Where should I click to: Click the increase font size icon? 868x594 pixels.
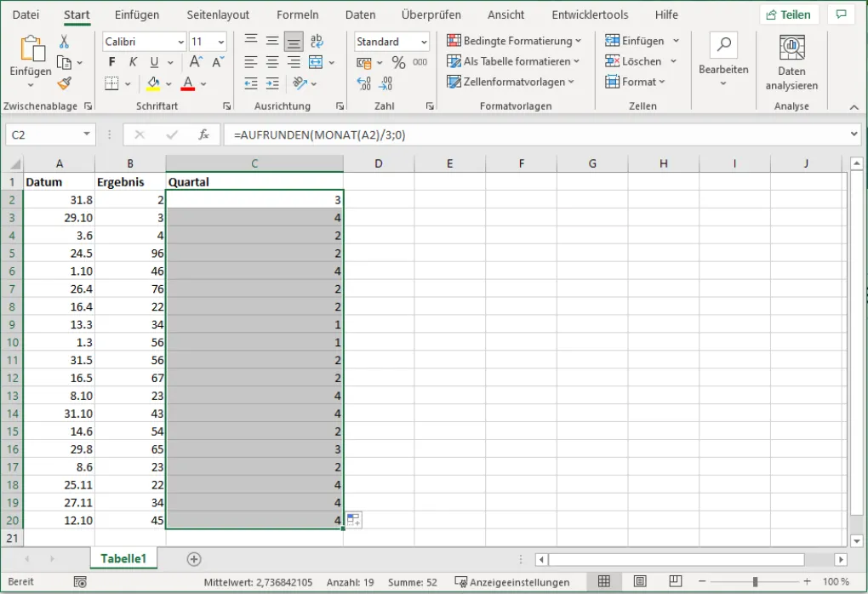click(196, 62)
